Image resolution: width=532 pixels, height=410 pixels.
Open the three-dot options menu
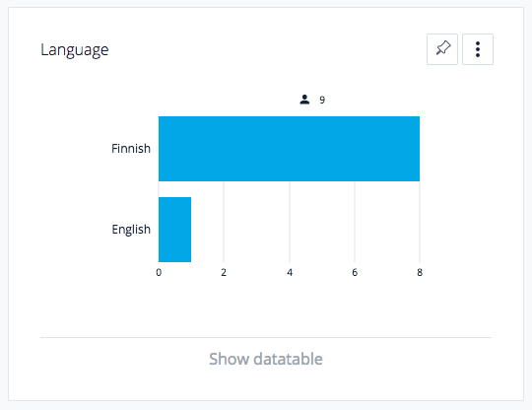[478, 49]
